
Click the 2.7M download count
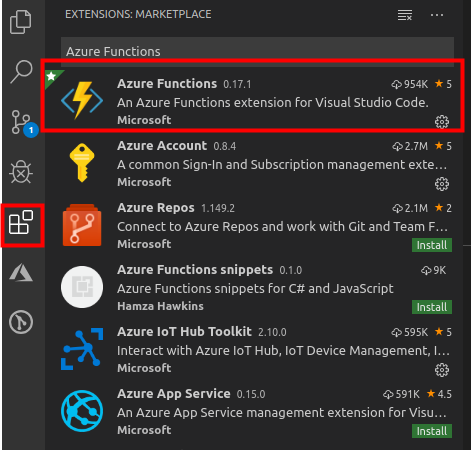[410, 146]
